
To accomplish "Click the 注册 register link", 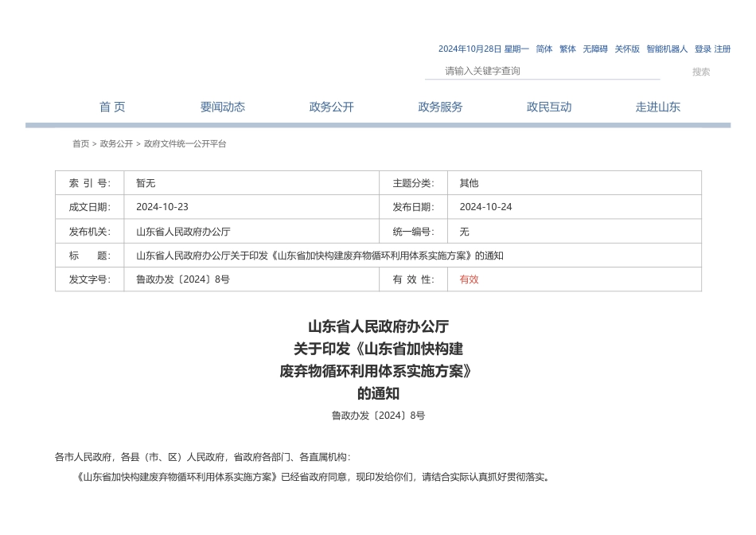I will (723, 49).
